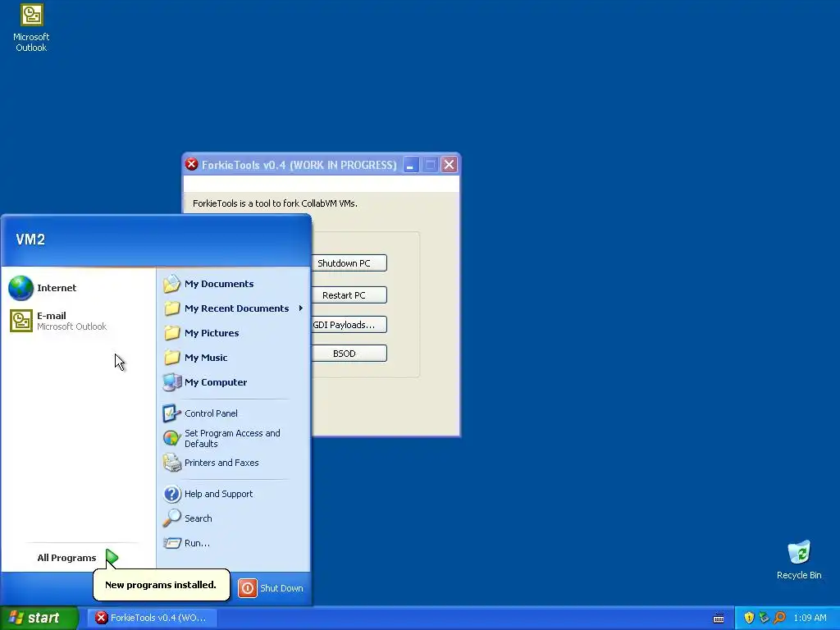Click the Windows start button
This screenshot has height=630, width=840.
(x=39, y=618)
